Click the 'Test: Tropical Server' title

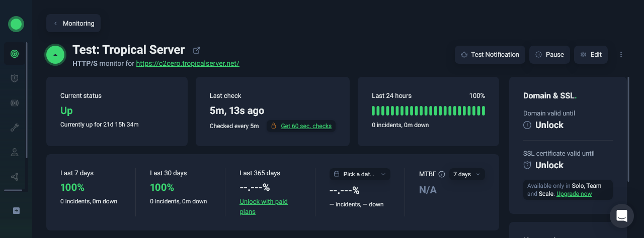pos(129,50)
